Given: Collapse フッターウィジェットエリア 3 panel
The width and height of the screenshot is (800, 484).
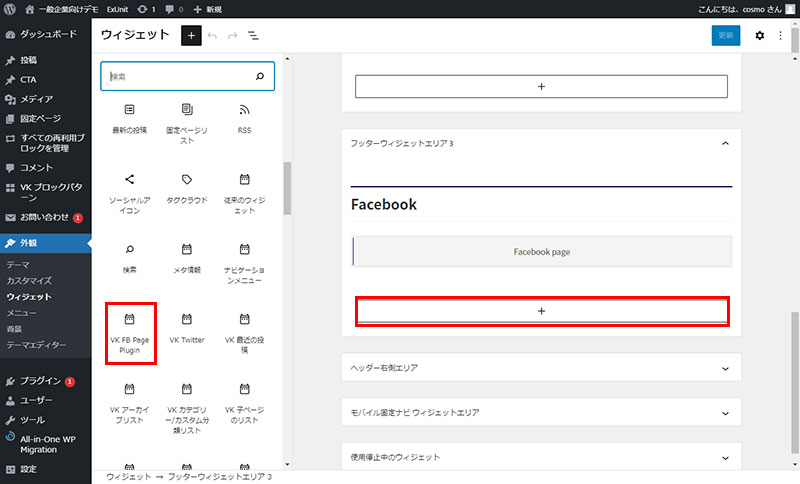Looking at the screenshot, I should [x=724, y=144].
